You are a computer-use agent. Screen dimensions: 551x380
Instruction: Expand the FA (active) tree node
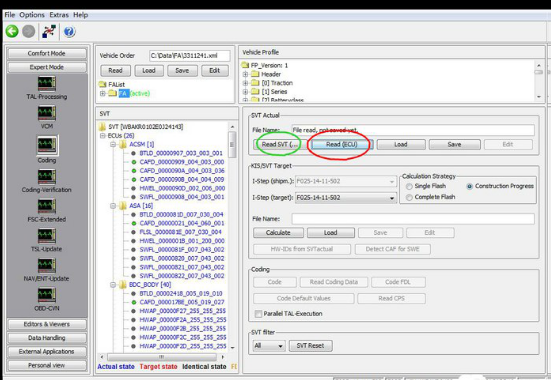[103, 94]
